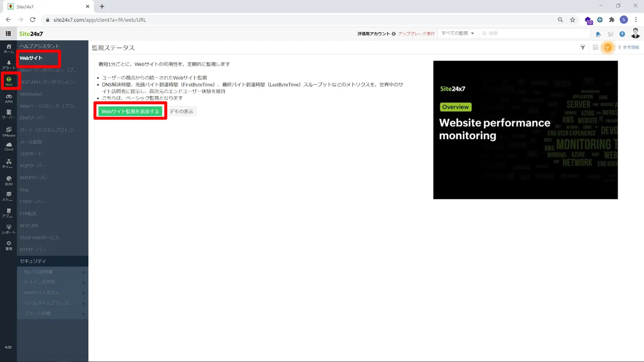The width and height of the screenshot is (644, 362).
Task: Open the VMware sidebar section
Action: tap(8, 132)
